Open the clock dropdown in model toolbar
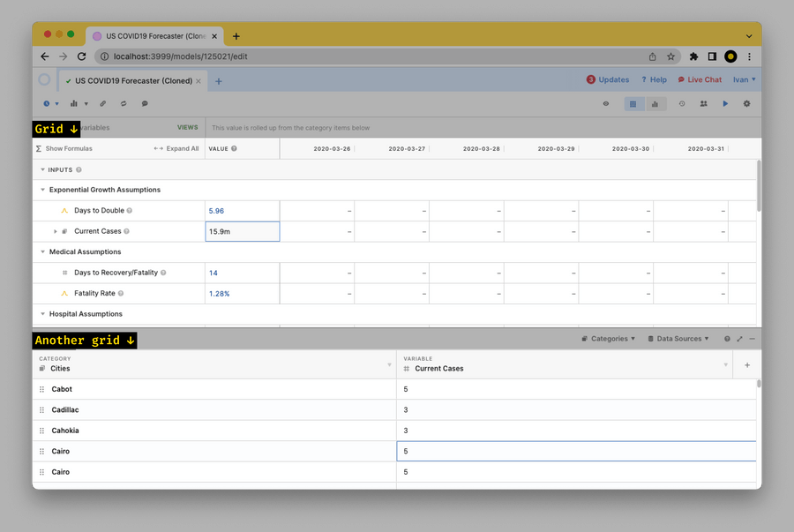Viewport: 794px width, 532px height. [50, 104]
